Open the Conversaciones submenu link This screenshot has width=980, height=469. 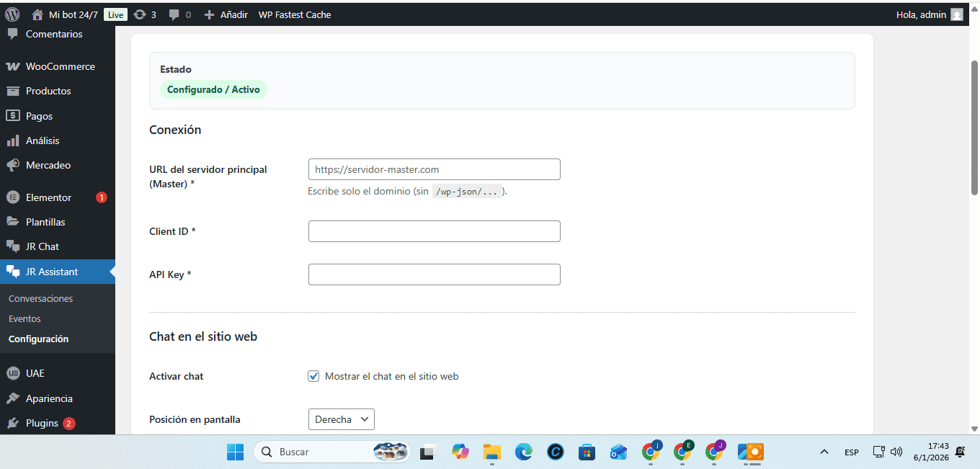[40, 298]
